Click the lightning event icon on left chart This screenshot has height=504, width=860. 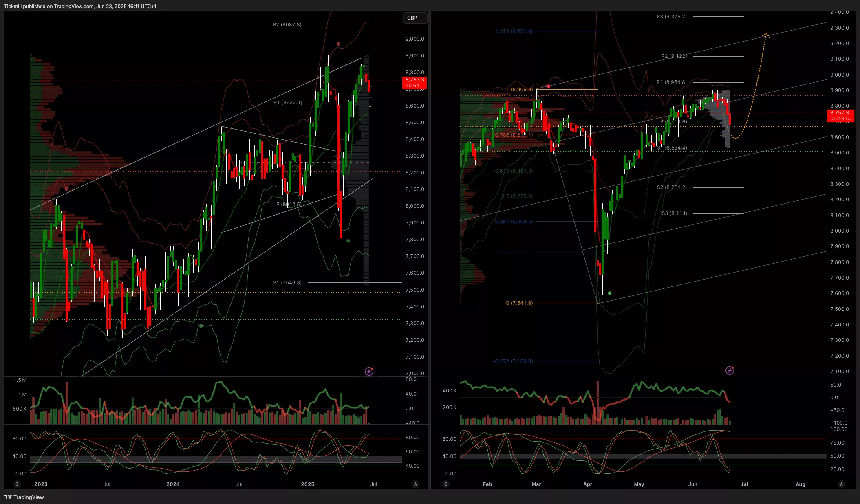[369, 371]
